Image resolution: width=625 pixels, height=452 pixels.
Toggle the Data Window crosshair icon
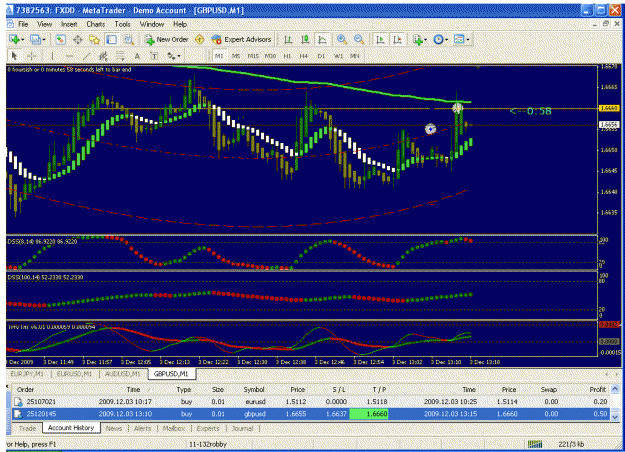click(x=77, y=39)
